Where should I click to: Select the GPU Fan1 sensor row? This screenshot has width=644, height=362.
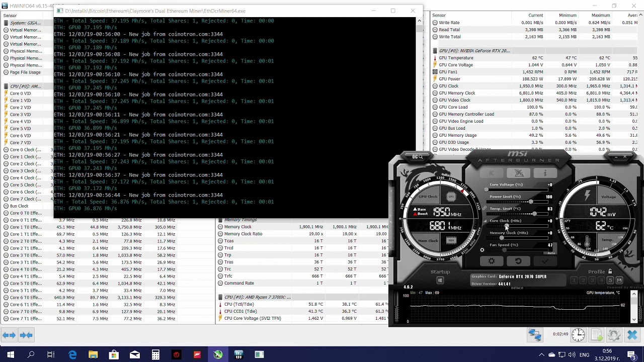pos(536,72)
